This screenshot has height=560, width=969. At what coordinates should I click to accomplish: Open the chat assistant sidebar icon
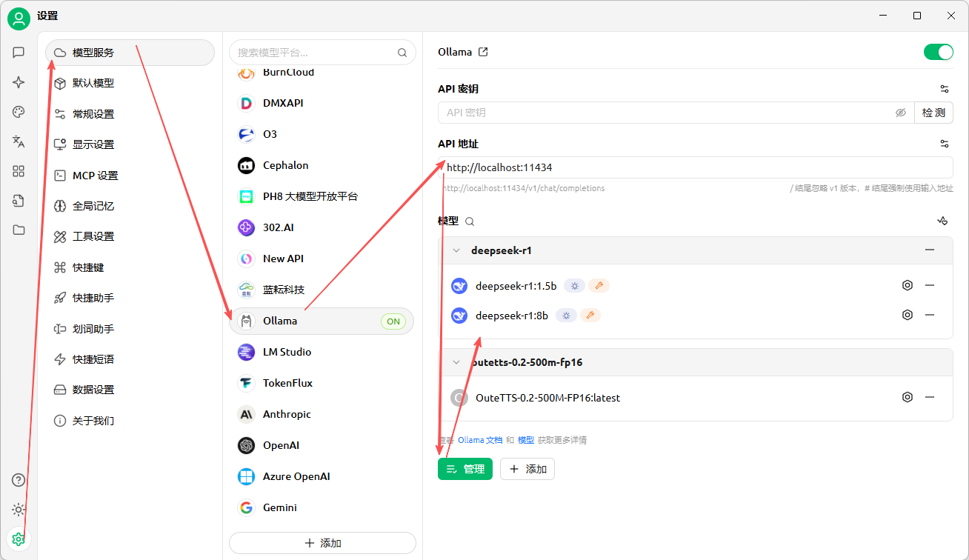click(19, 53)
